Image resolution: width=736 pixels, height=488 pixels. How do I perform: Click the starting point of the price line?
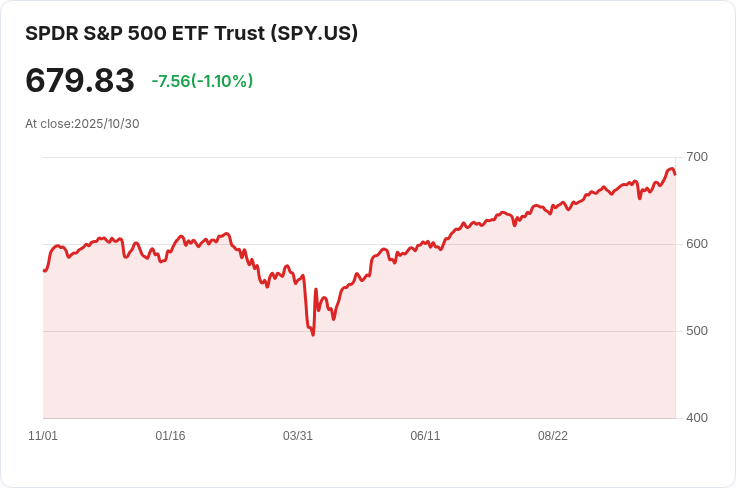[44, 271]
